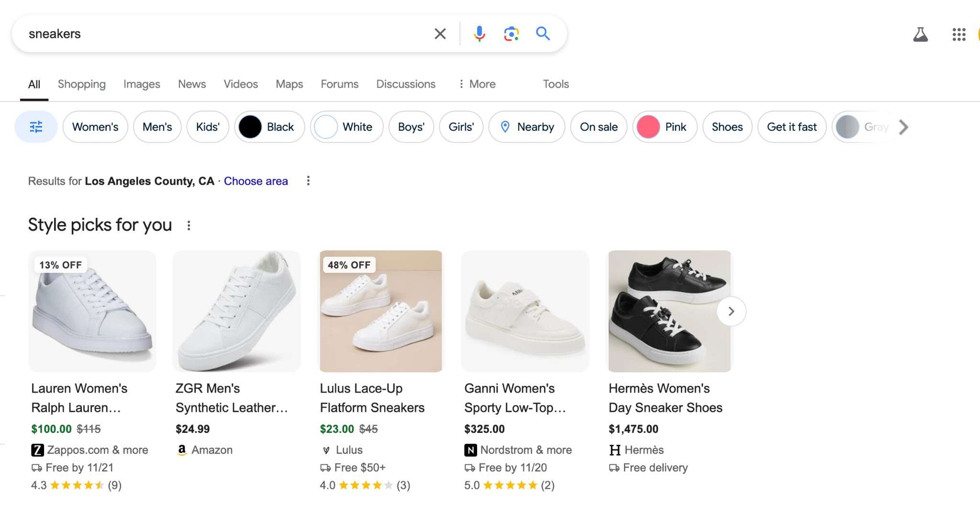Click the Amazon store logo icon
Image resolution: width=980 pixels, height=508 pixels.
pos(182,450)
